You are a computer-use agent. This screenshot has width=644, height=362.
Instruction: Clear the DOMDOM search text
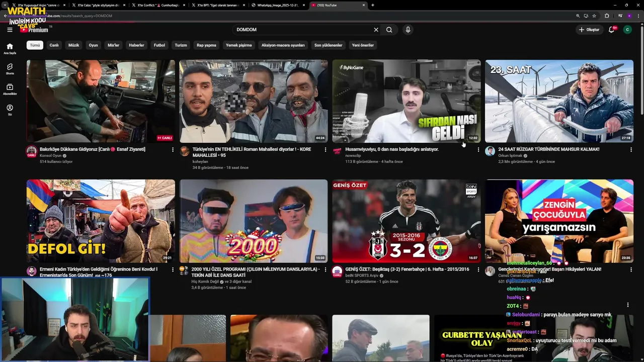point(376,30)
